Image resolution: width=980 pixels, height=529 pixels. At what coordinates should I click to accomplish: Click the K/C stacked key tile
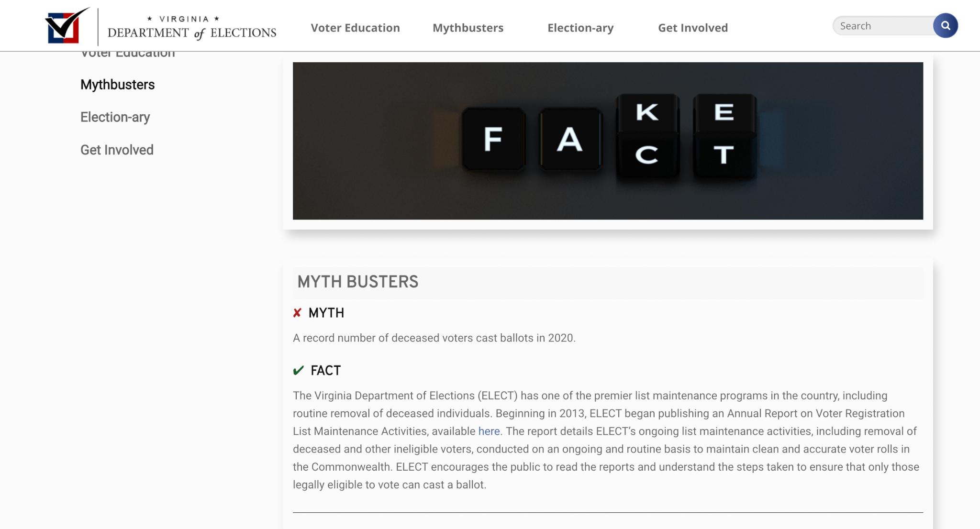click(x=647, y=135)
